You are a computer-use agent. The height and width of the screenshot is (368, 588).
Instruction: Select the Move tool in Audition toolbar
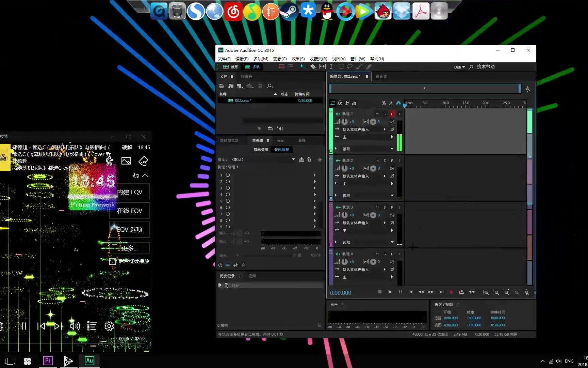click(303, 67)
